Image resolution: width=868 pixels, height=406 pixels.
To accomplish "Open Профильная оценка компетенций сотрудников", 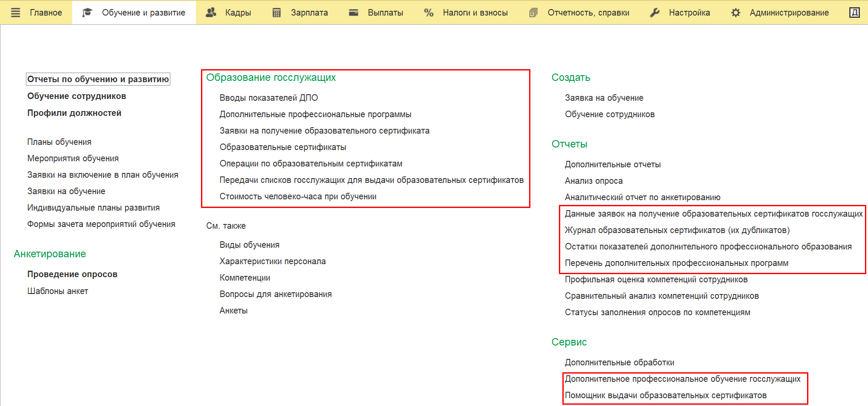I will [x=656, y=279].
